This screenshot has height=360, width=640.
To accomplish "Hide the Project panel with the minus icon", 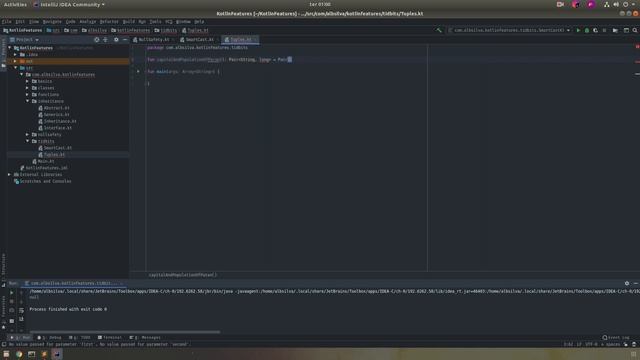I will coord(125,40).
